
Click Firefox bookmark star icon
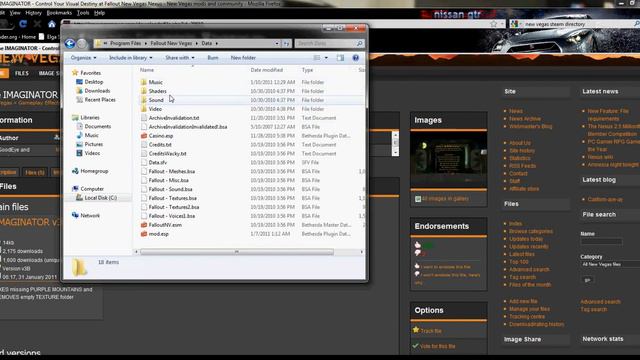[x=494, y=24]
